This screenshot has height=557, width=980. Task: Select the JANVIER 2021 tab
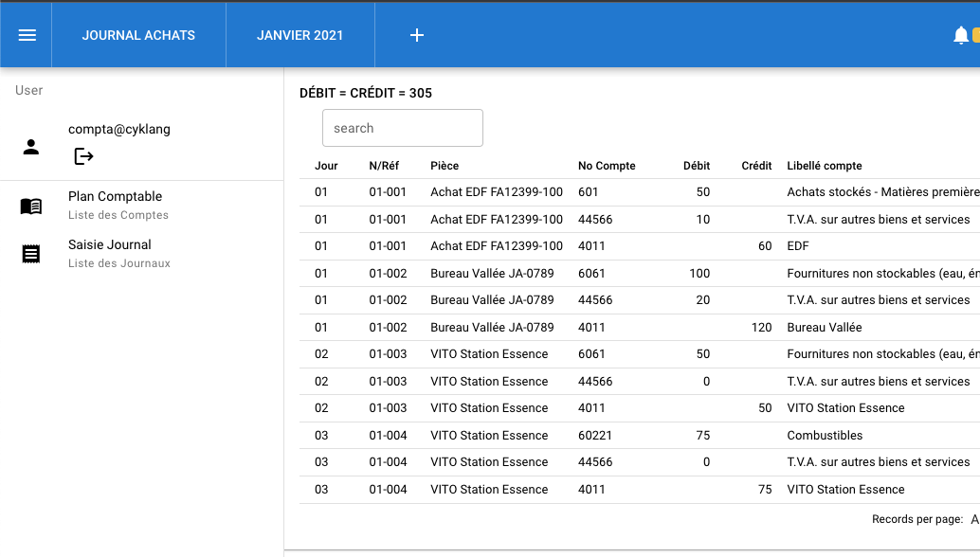pyautogui.click(x=299, y=35)
